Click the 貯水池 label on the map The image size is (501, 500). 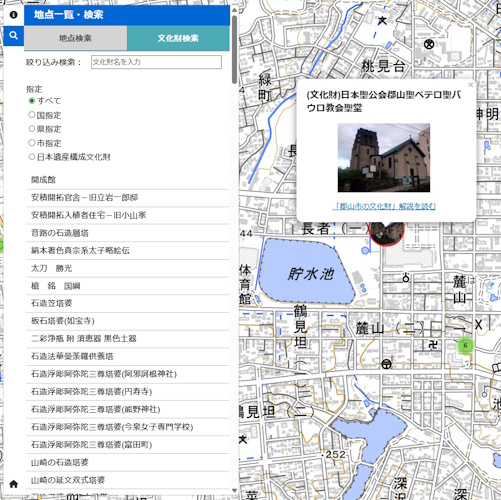(x=311, y=274)
